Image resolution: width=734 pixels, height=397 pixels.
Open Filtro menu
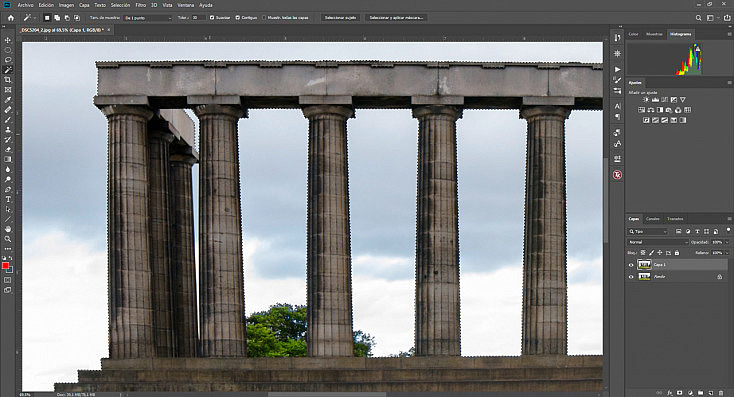click(140, 5)
